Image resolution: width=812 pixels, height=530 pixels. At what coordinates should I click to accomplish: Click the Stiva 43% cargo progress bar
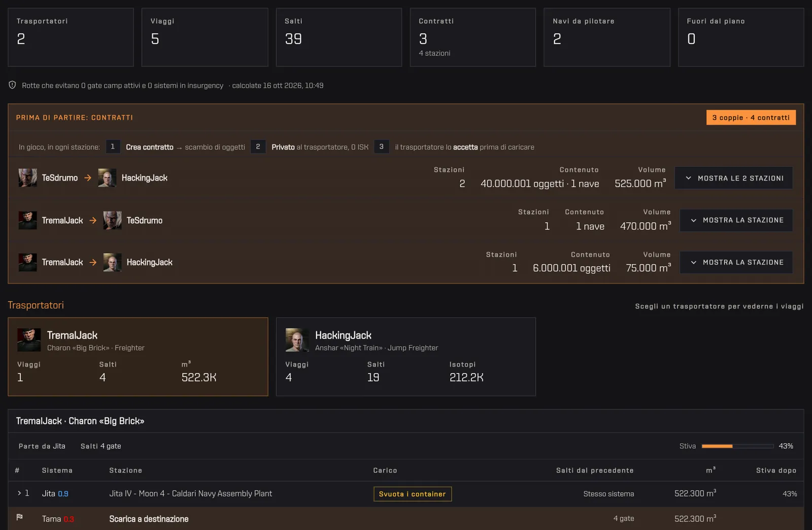[x=738, y=446]
